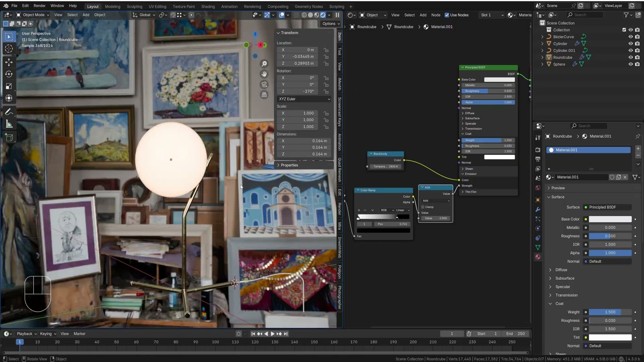The height and width of the screenshot is (362, 644).
Task: Click the viewport Options button
Action: click(x=331, y=24)
